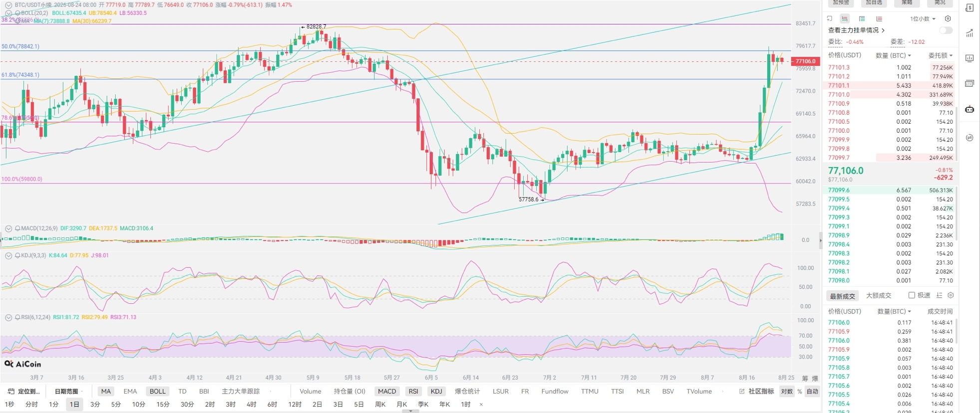Select buy-orders-only (green) book view
This screenshot has height=413, width=980.
point(862,18)
